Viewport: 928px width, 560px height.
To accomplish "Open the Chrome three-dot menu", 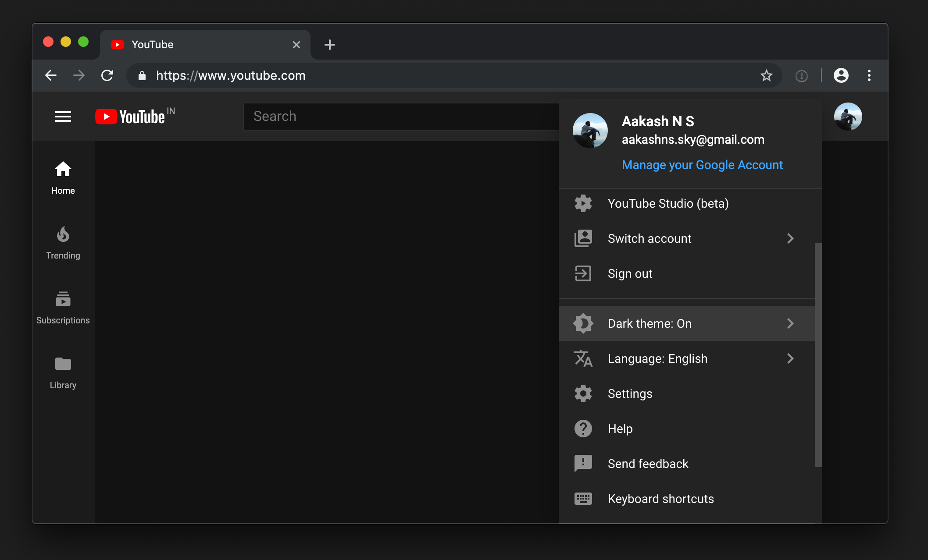I will pos(869,75).
